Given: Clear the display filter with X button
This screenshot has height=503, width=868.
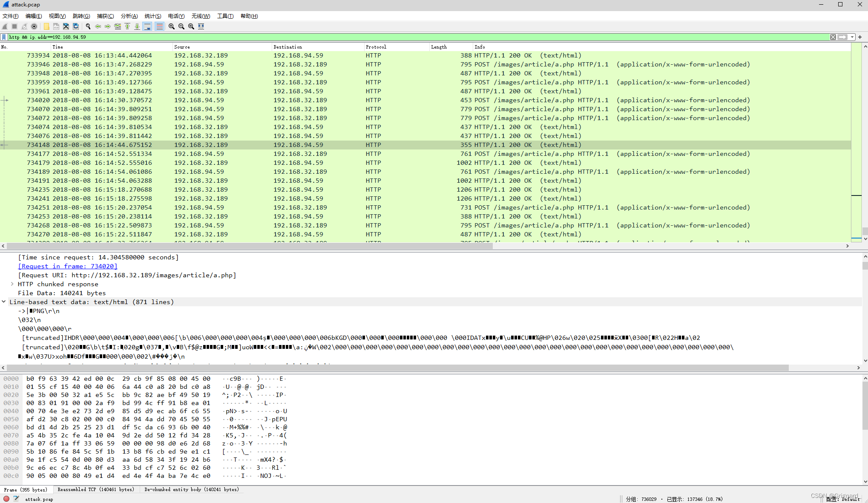Looking at the screenshot, I should point(833,37).
